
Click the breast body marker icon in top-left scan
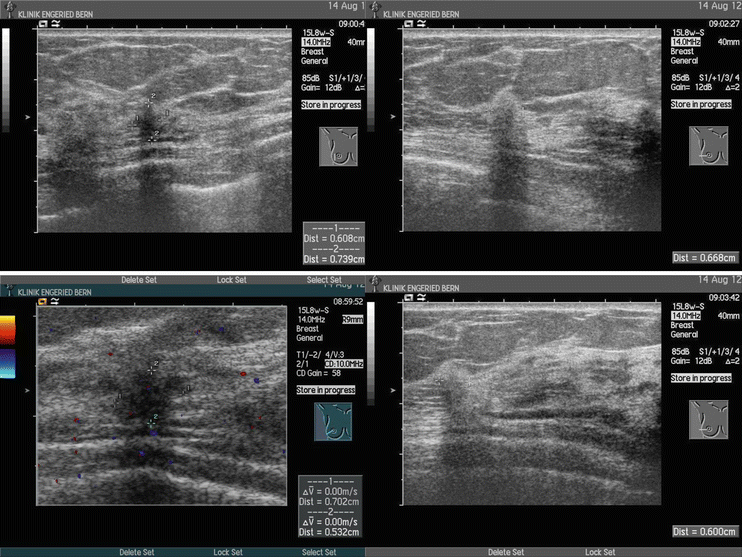click(339, 145)
